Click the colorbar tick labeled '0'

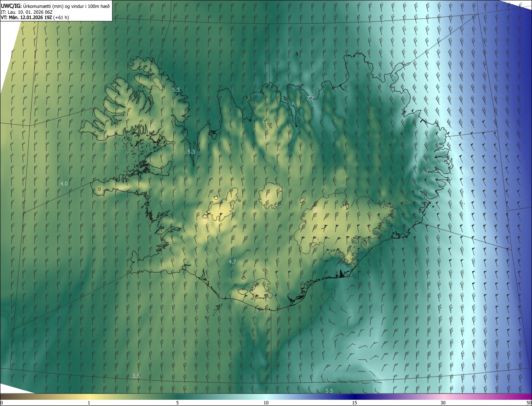2,403
